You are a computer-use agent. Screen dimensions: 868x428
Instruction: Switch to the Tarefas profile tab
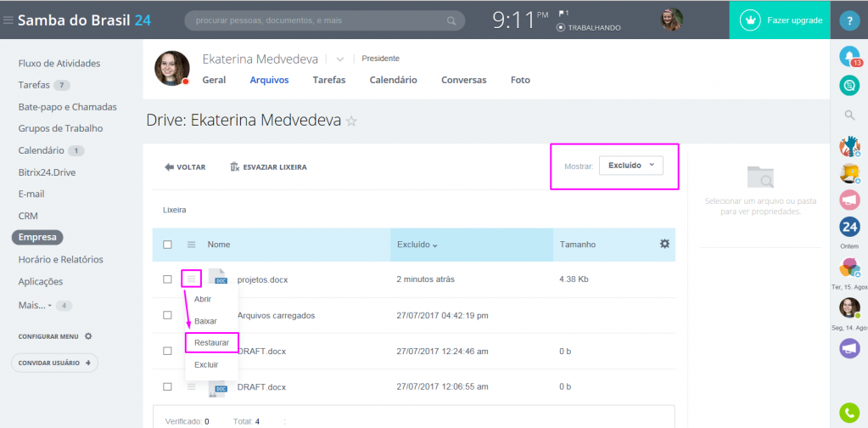pyautogui.click(x=329, y=80)
